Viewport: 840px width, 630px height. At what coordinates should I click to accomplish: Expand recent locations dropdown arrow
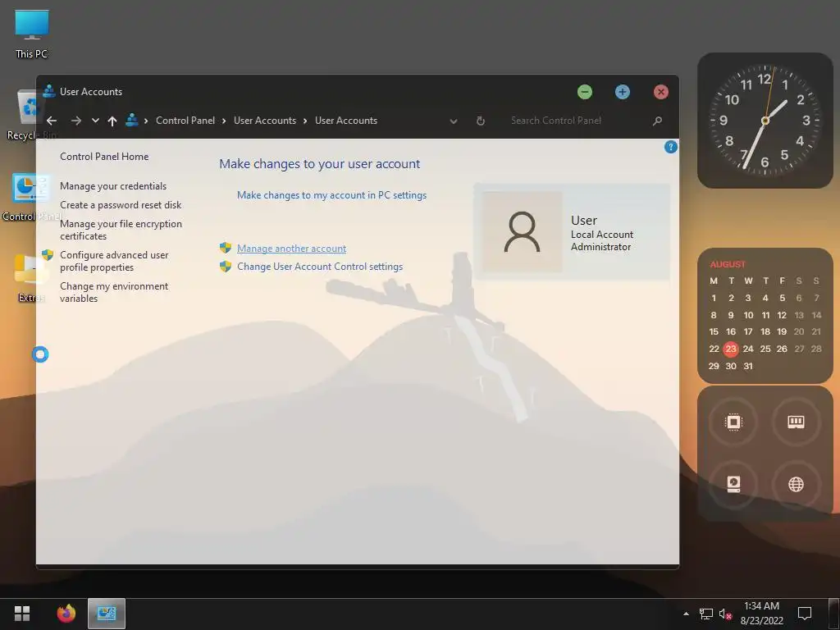point(95,121)
